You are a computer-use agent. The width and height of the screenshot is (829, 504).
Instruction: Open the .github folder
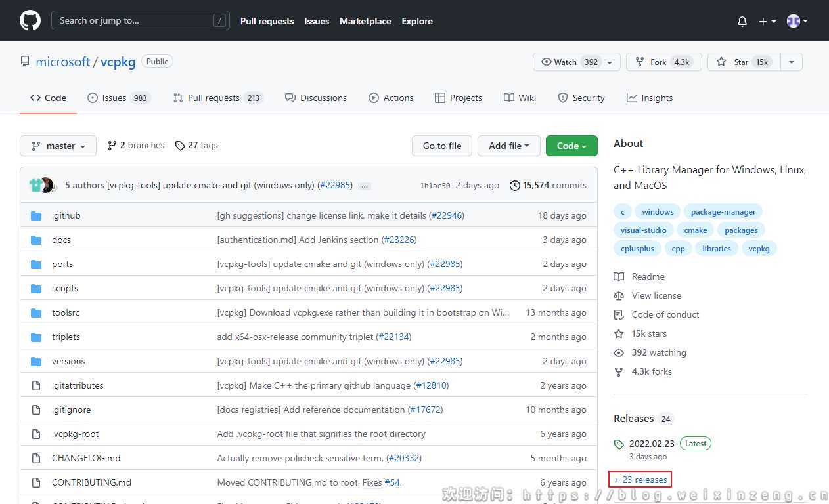pyautogui.click(x=66, y=215)
